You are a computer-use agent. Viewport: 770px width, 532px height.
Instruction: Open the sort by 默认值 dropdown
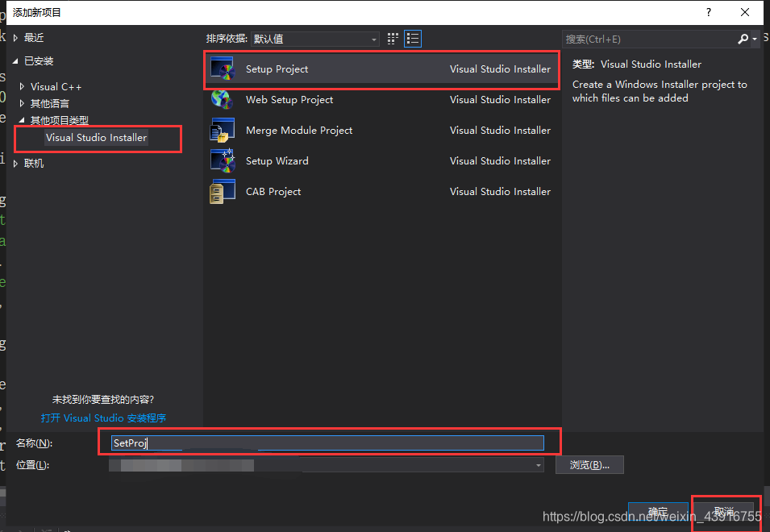tap(314, 39)
